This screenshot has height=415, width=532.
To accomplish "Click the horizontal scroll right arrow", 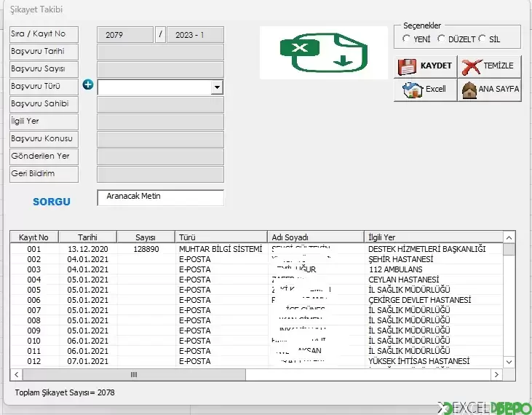I will point(497,375).
